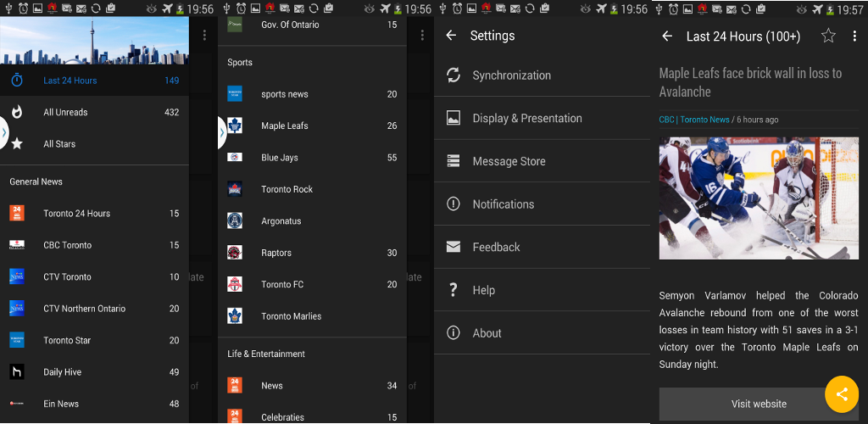
Task: Select the About settings entry
Action: tap(542, 332)
